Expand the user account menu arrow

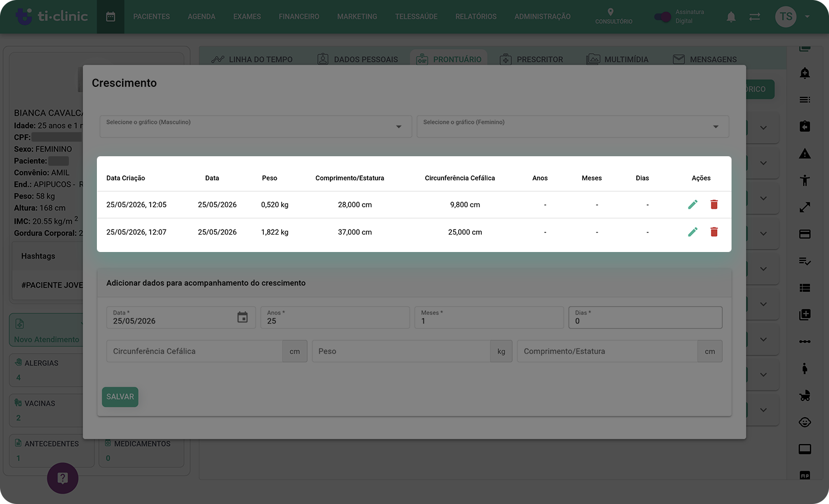(x=807, y=17)
